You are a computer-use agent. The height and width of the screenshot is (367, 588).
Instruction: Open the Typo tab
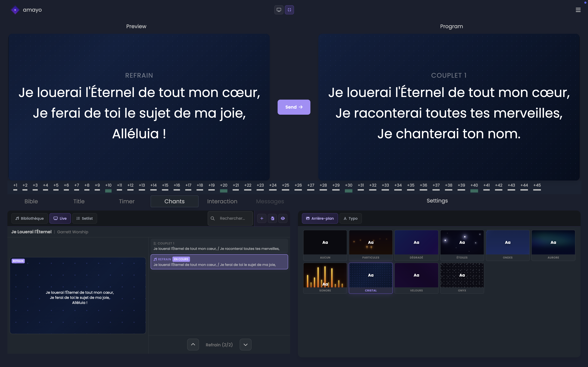pos(350,218)
